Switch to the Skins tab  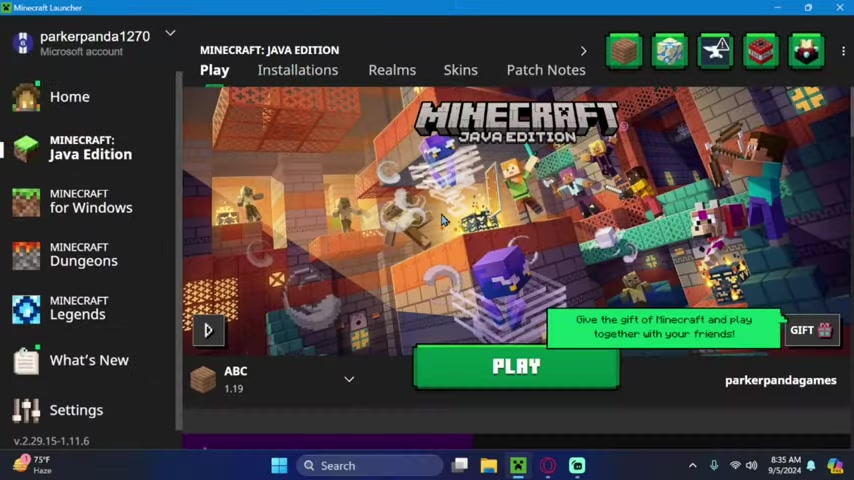(x=460, y=70)
